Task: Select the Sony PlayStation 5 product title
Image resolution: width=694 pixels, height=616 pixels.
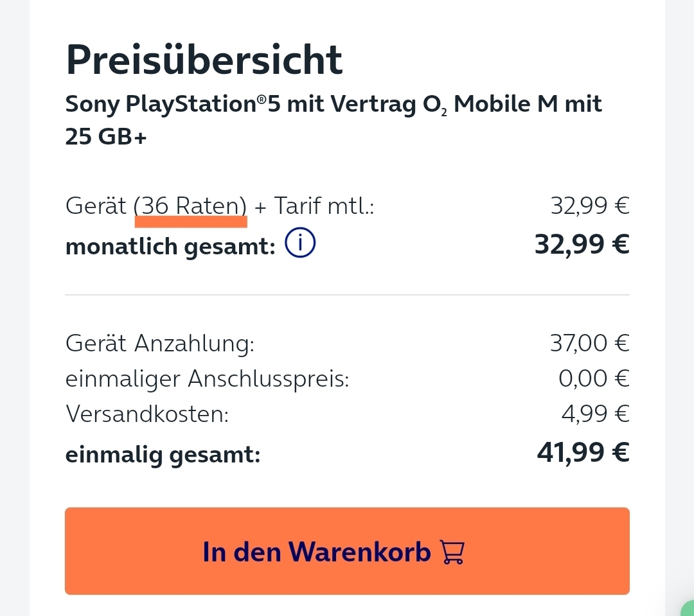Action: coord(334,120)
